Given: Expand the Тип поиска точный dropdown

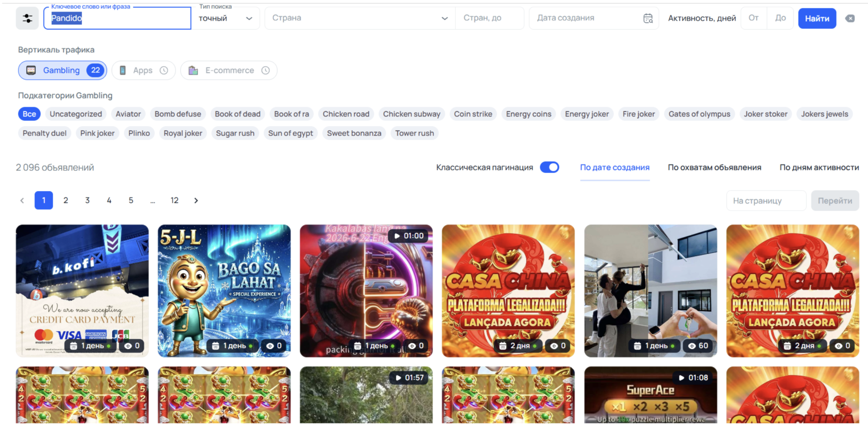Looking at the screenshot, I should [225, 18].
